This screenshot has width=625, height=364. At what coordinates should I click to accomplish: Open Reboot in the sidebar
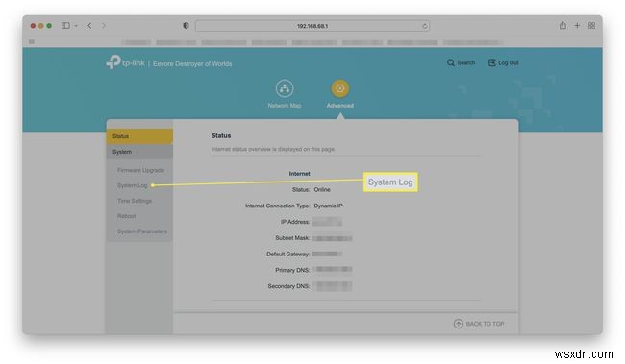[x=126, y=216]
